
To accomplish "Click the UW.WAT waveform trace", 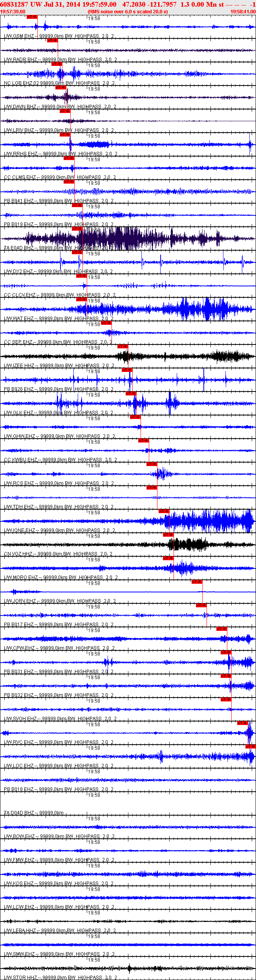I will pyautogui.click(x=128, y=309).
